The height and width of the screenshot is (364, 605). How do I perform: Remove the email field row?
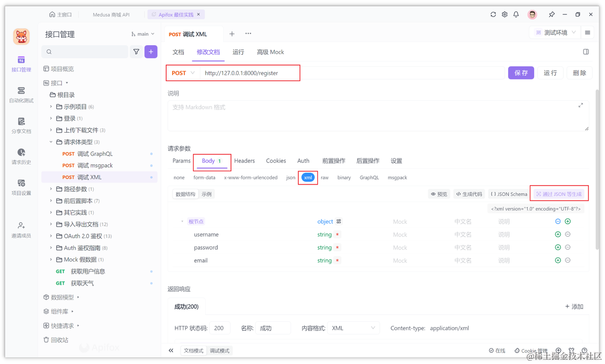[568, 261]
